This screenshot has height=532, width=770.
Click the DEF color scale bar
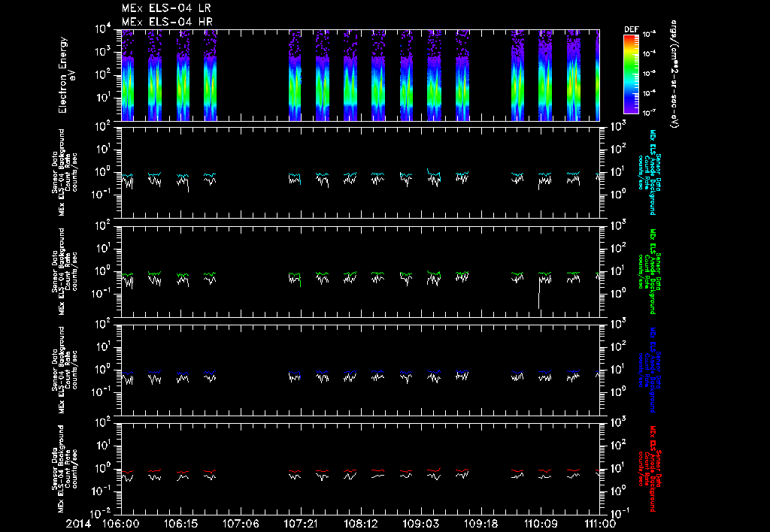tap(631, 74)
